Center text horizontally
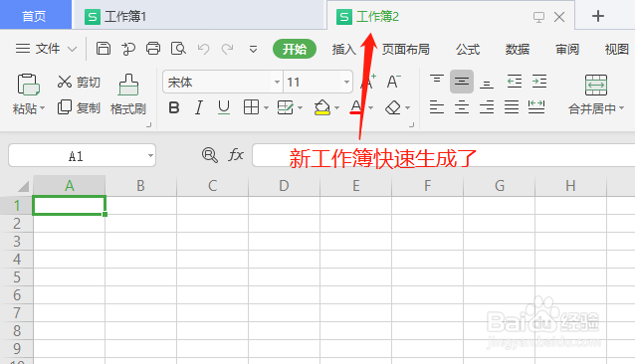This screenshot has height=364, width=635. (462, 107)
